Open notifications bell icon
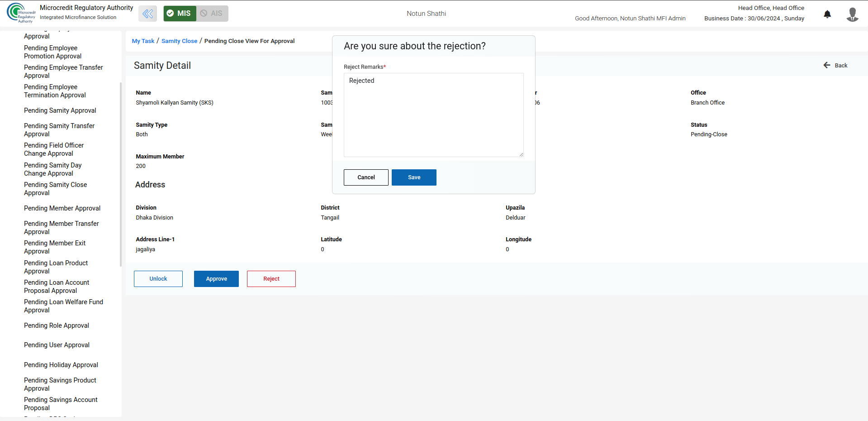The width and height of the screenshot is (868, 421). 827,14
